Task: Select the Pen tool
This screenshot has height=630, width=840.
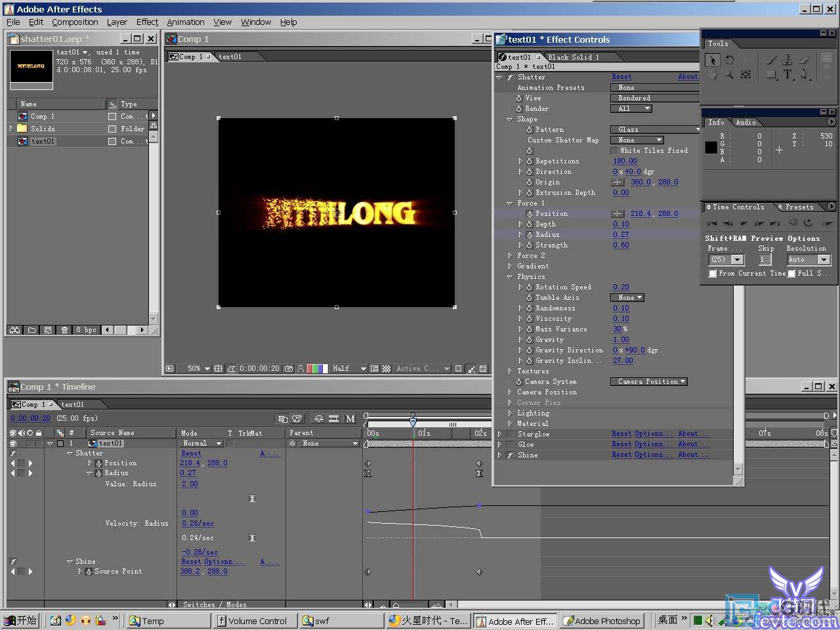Action: (x=805, y=75)
